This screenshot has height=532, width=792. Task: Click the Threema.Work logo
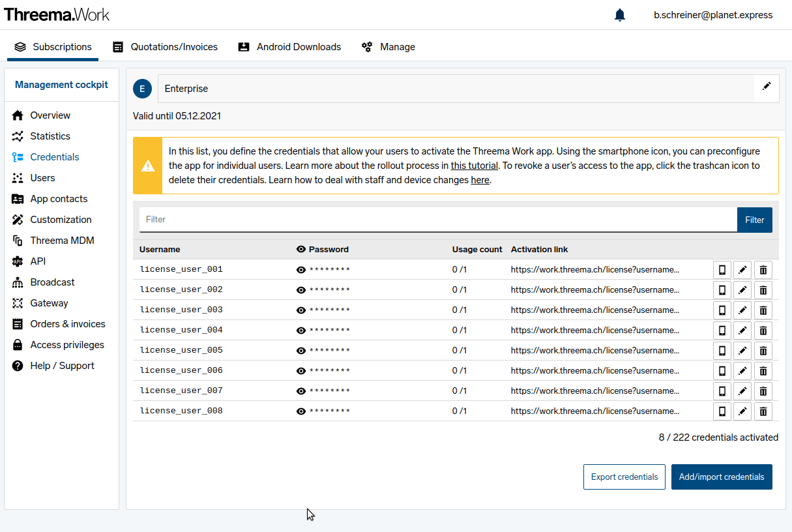click(57, 14)
